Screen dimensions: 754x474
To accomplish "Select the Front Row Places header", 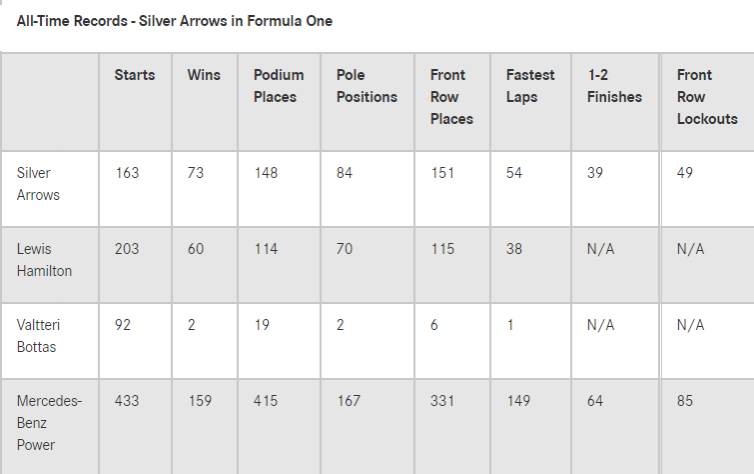I will pyautogui.click(x=452, y=97).
